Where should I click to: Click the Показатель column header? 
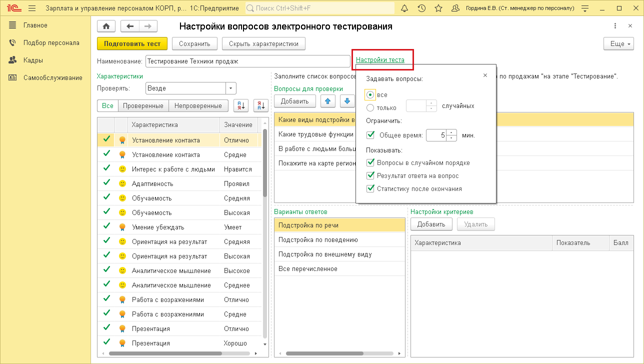coord(580,243)
